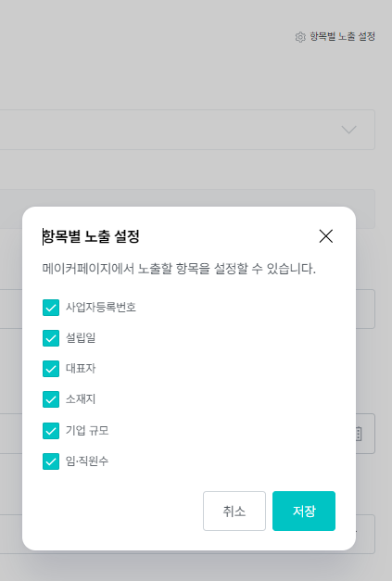Click the 임·직원수 label text
The height and width of the screenshot is (581, 392).
click(87, 461)
